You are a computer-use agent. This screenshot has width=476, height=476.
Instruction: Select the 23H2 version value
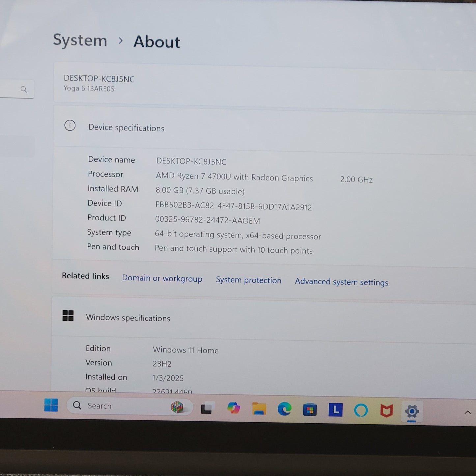(162, 364)
